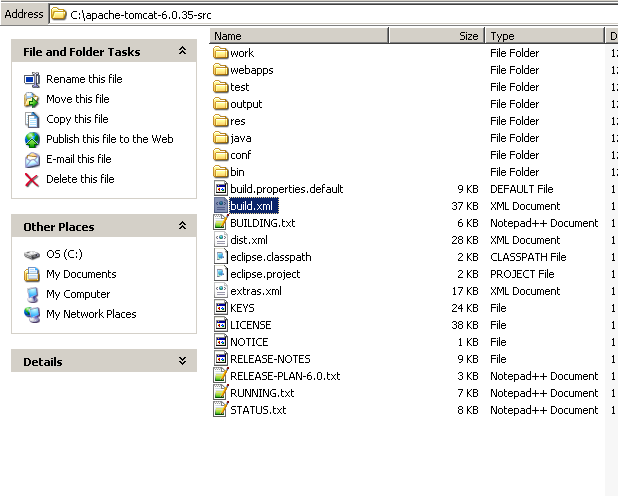618x496 pixels.
Task: Click Publish this file to the Web
Action: point(110,139)
